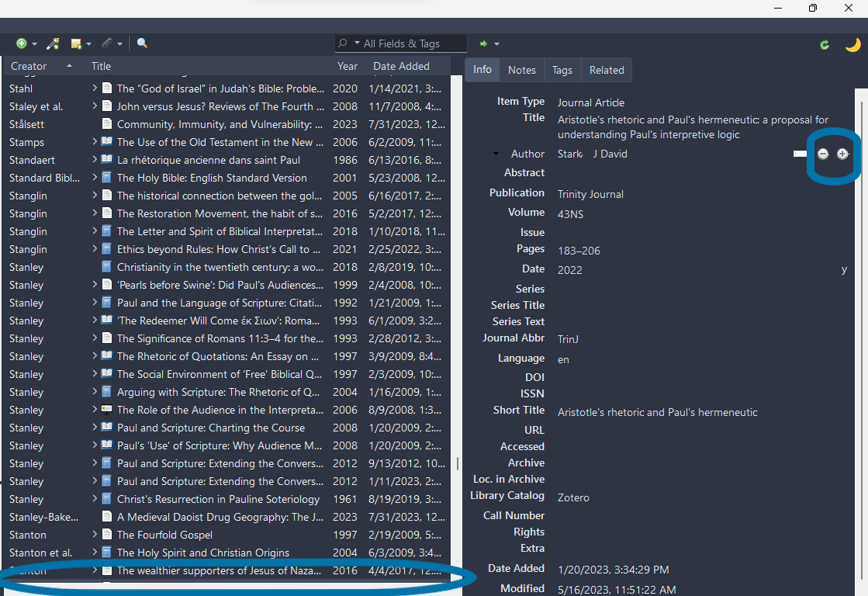Sort items by the Year column header
868x596 pixels.
click(348, 66)
